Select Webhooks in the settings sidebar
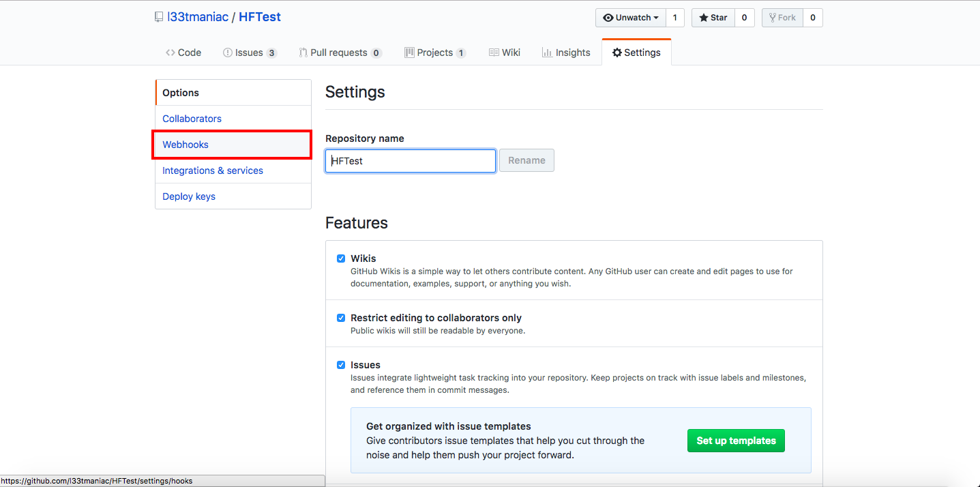Viewport: 980px width, 487px height. click(x=185, y=144)
